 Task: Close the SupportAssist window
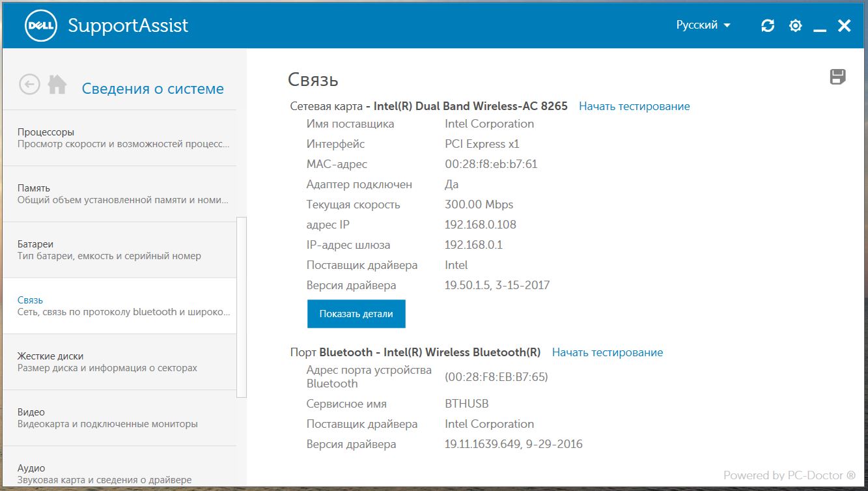pos(844,25)
